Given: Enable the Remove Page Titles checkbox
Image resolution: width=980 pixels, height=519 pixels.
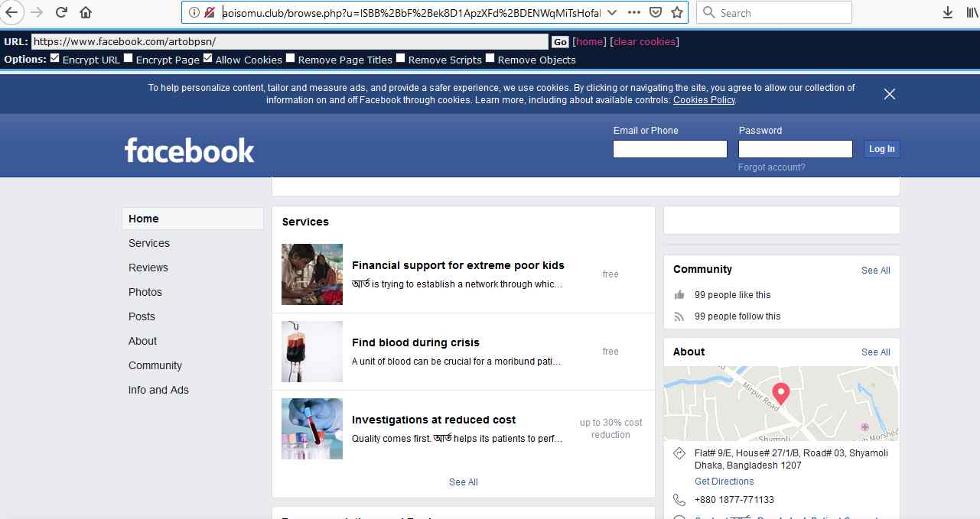Looking at the screenshot, I should tap(290, 58).
